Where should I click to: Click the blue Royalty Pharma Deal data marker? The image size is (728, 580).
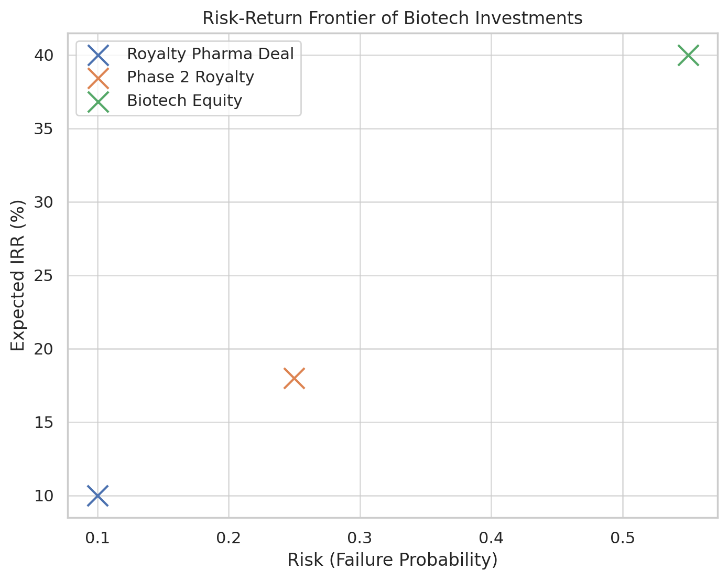click(x=97, y=496)
